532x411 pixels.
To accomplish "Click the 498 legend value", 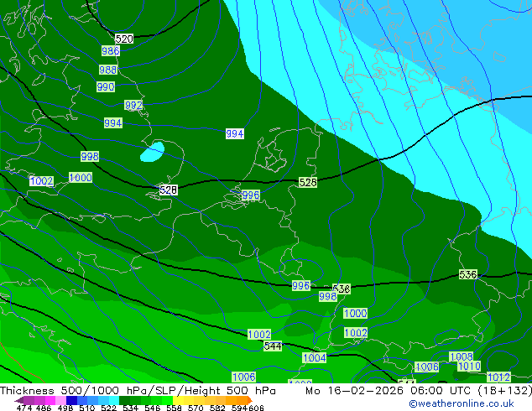I will (64, 408).
